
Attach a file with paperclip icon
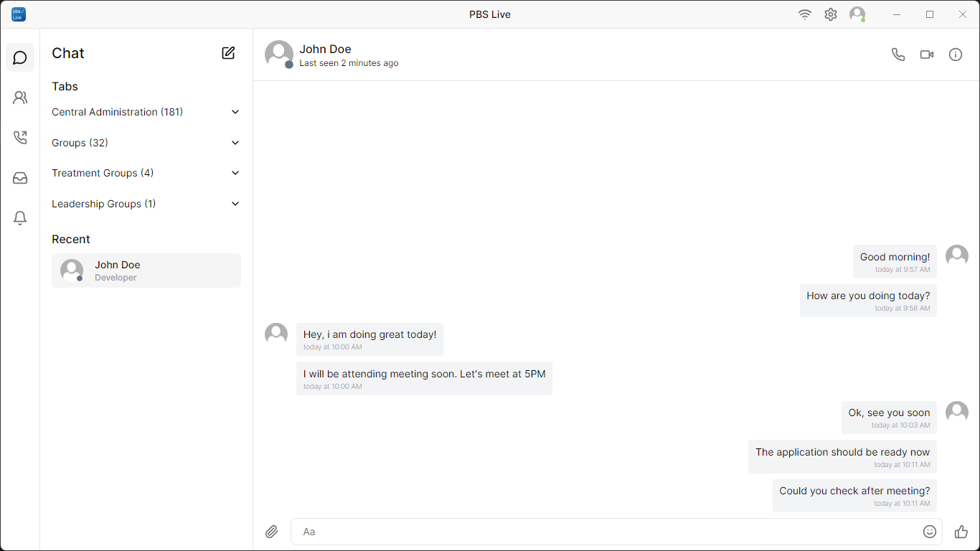click(x=272, y=532)
